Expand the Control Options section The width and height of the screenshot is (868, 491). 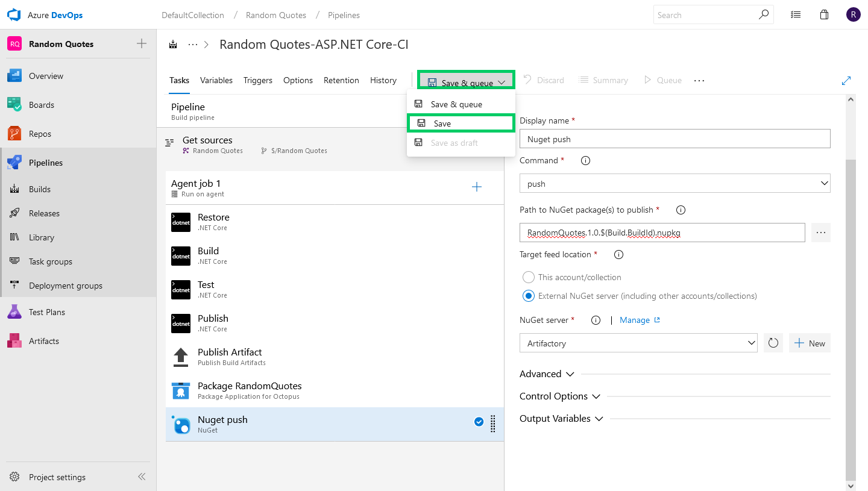pos(560,396)
